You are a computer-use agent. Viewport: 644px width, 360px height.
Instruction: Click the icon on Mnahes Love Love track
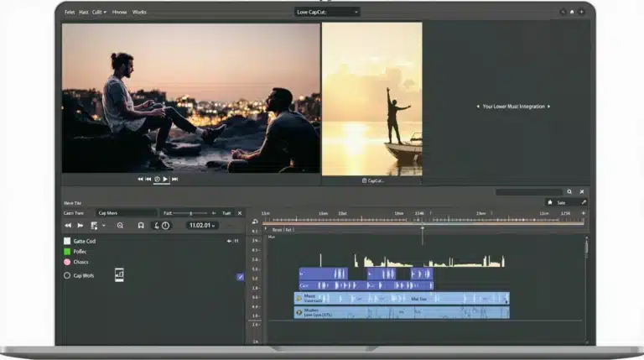click(299, 312)
